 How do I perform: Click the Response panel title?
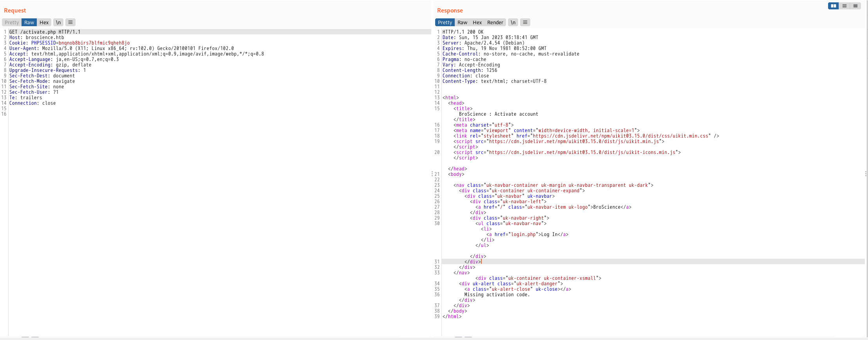(450, 11)
